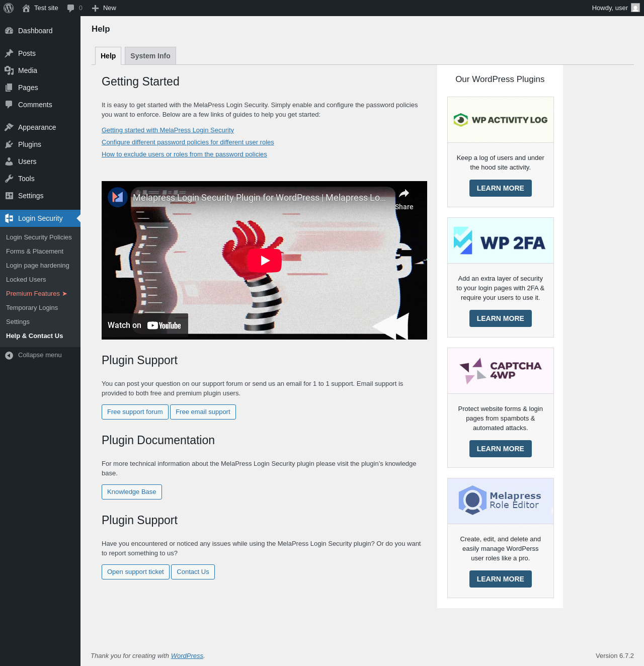The width and height of the screenshot is (644, 666).
Task: Click the Melapress channel avatar on video
Action: [x=118, y=197]
